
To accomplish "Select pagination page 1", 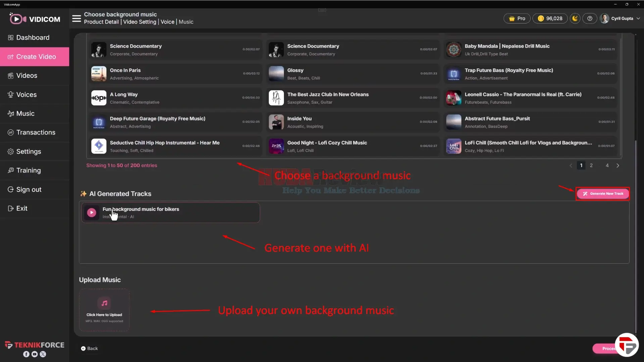I will pos(581,165).
